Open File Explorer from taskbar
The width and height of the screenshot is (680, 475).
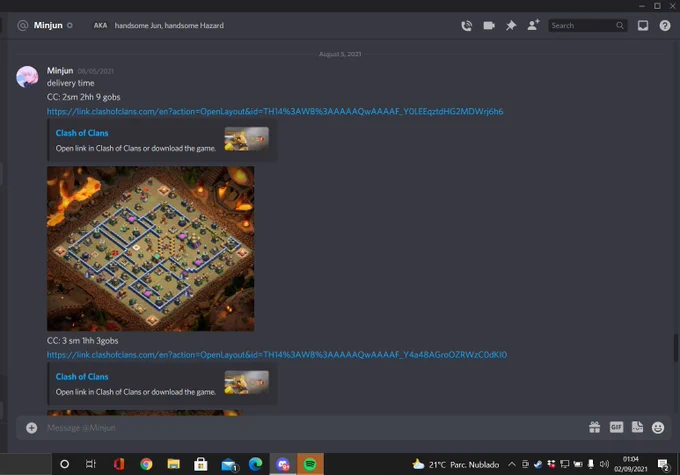173,464
